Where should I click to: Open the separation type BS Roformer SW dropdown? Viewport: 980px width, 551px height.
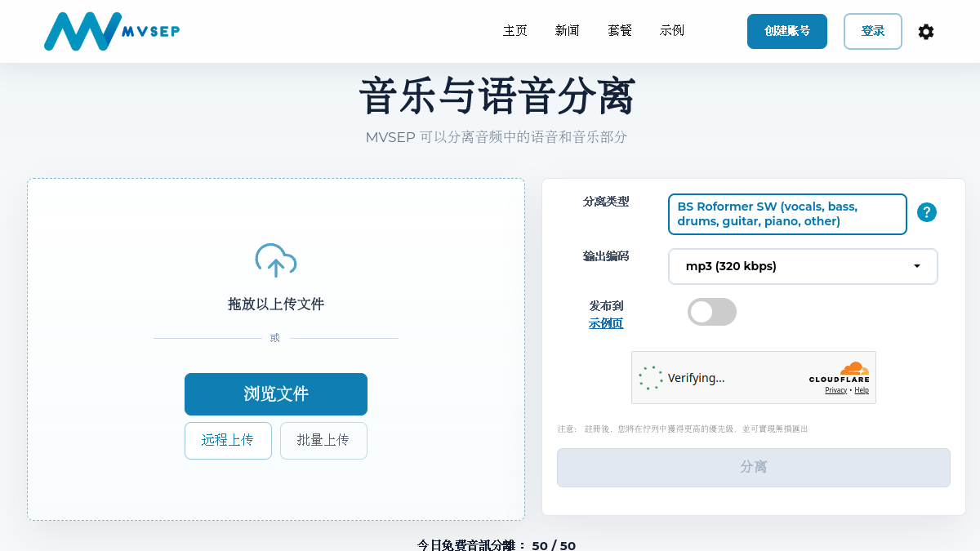point(787,214)
